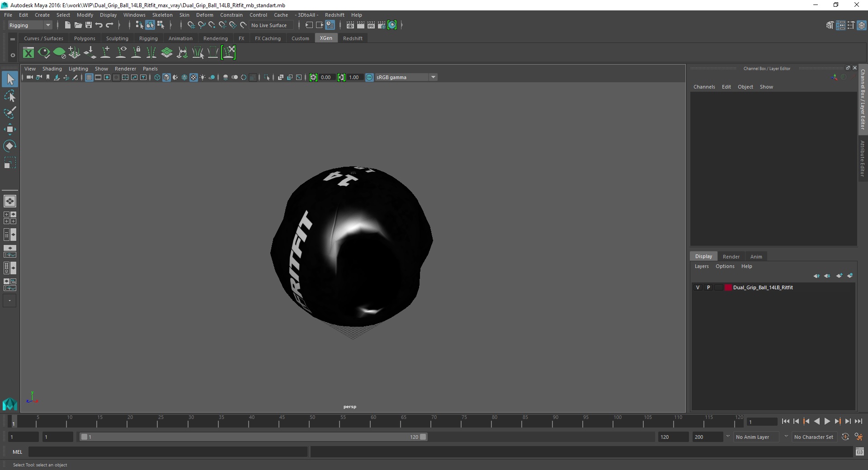Open the Render View window
Screen dimensions: 868x470
tap(350, 25)
